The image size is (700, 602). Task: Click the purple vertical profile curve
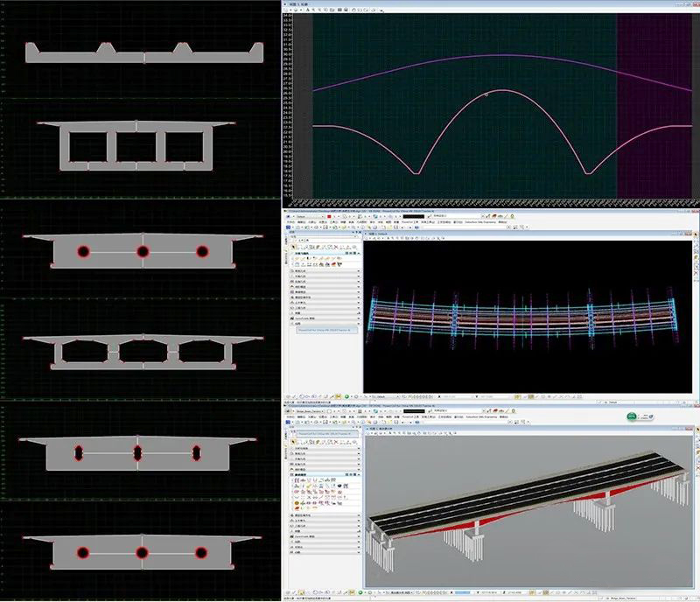click(490, 56)
